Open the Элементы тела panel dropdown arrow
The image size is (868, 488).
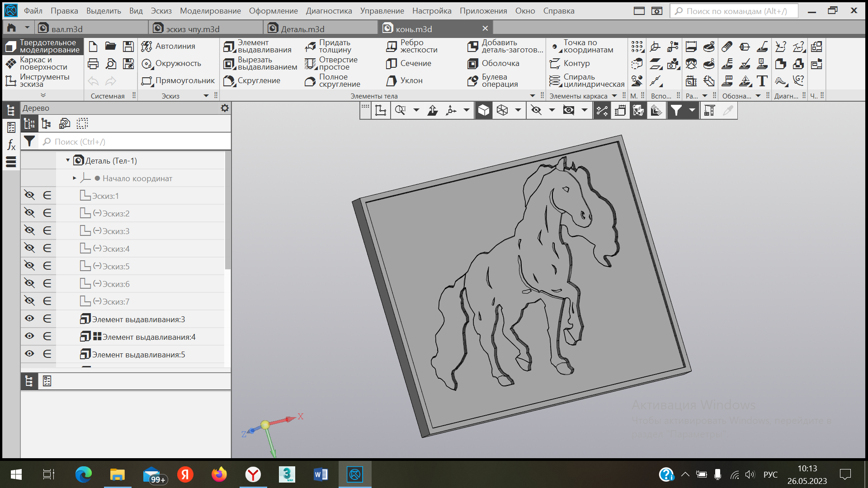pos(532,96)
